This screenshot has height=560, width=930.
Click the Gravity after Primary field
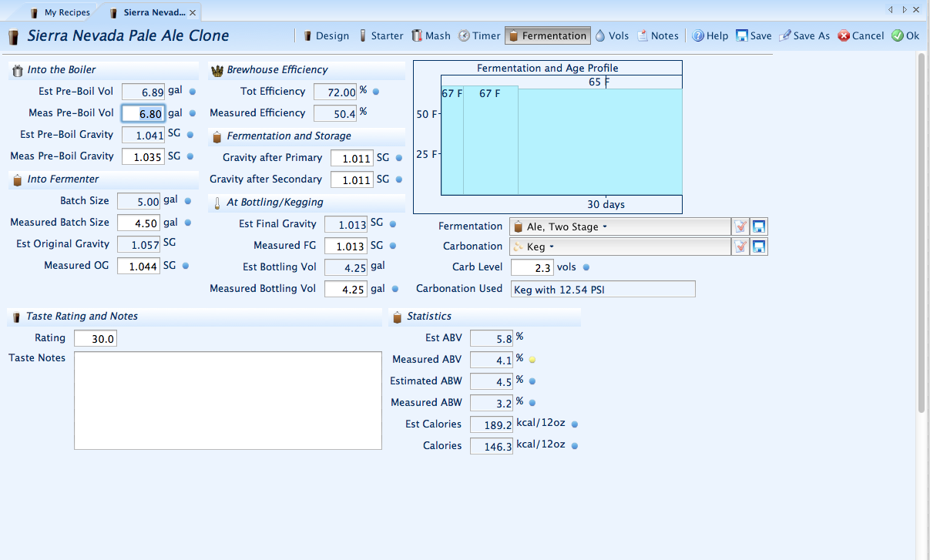pos(352,158)
